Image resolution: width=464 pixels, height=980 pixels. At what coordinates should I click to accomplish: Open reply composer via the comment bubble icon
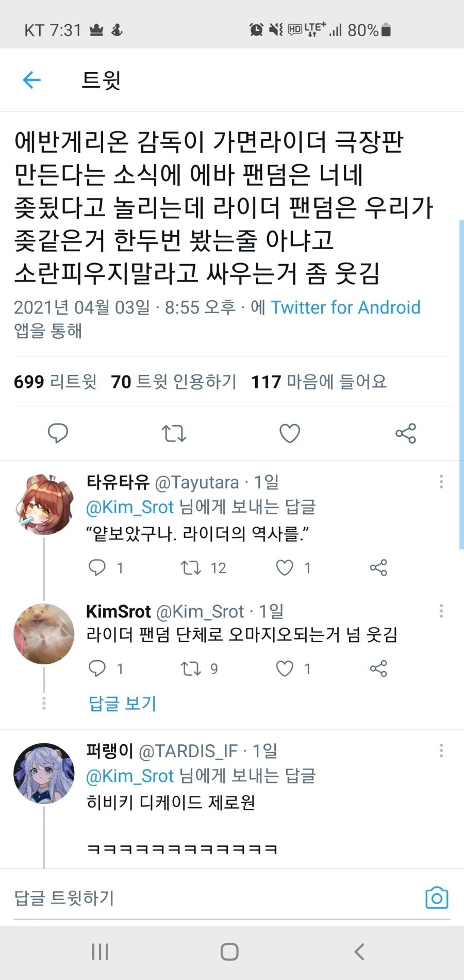coord(58,434)
